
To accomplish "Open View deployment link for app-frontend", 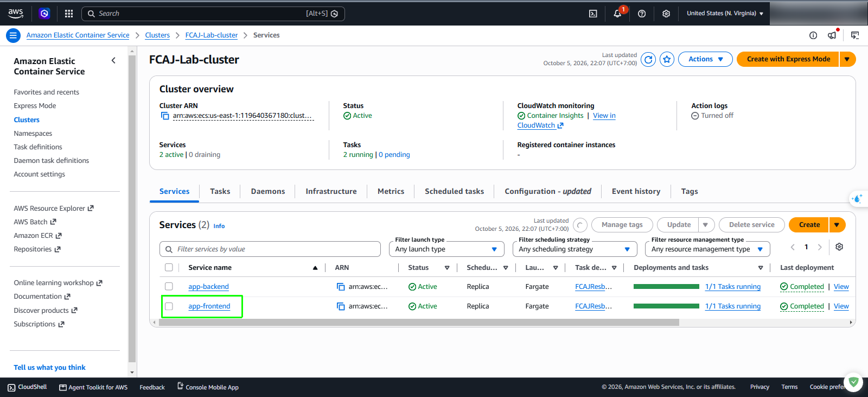I will tap(841, 306).
